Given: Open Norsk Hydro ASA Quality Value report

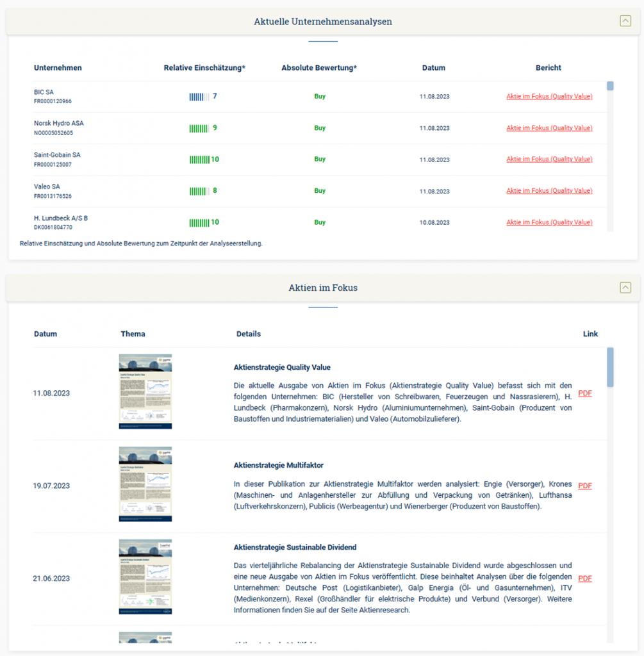Looking at the screenshot, I should click(549, 127).
